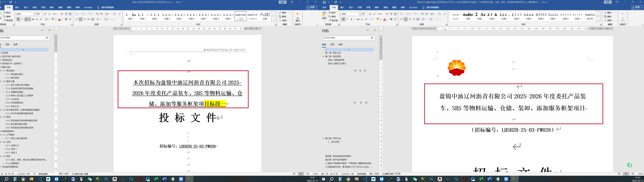
Task: Sort paragraphs in 投标文件 window
Action: click(114, 14)
